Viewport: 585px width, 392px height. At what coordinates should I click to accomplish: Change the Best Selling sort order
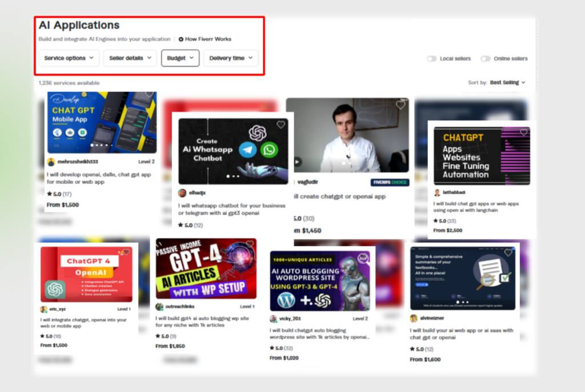[507, 82]
